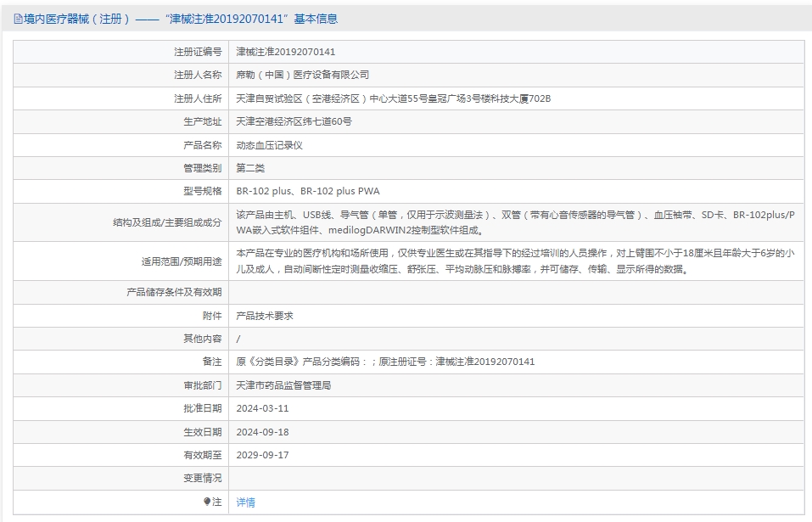The width and height of the screenshot is (812, 522).
Task: Select product name 动态血压记录仪
Action: coord(269,145)
